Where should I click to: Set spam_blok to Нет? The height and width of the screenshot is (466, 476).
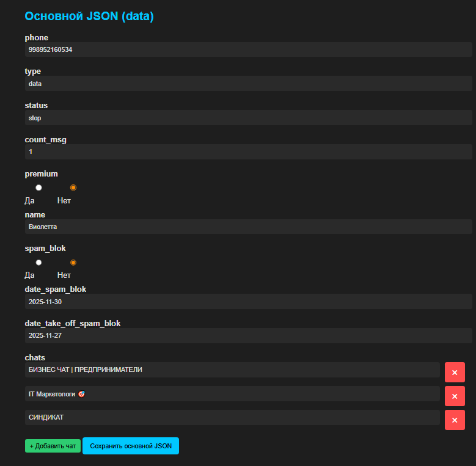[x=73, y=263]
